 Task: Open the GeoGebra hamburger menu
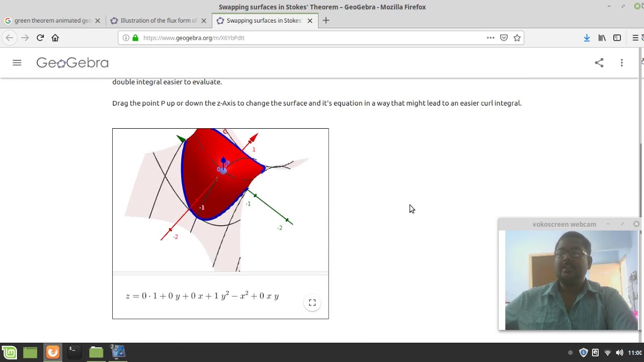point(17,63)
